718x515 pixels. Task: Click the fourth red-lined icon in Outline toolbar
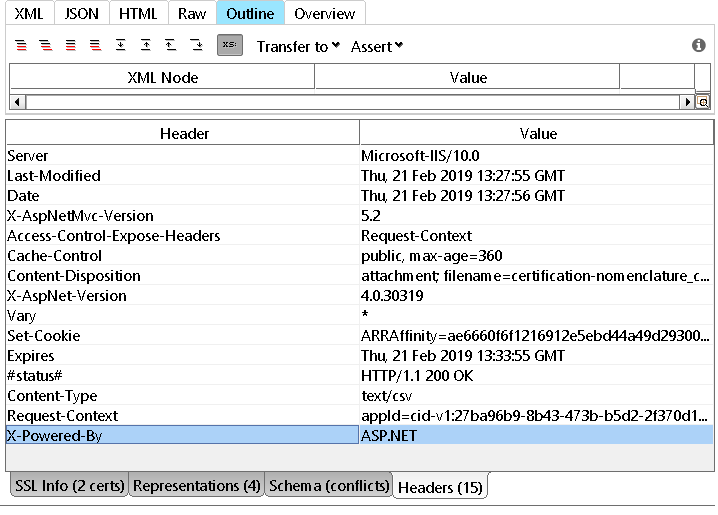95,46
